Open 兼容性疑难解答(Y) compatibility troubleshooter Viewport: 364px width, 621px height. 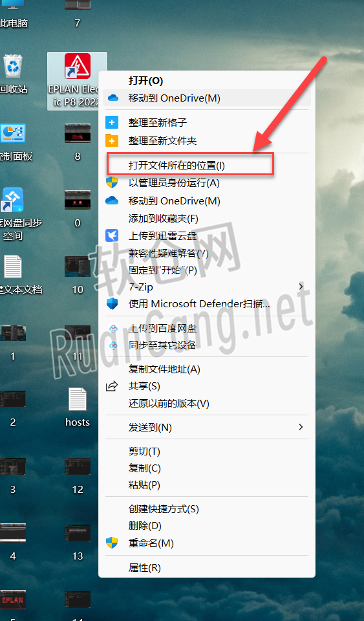(206, 253)
